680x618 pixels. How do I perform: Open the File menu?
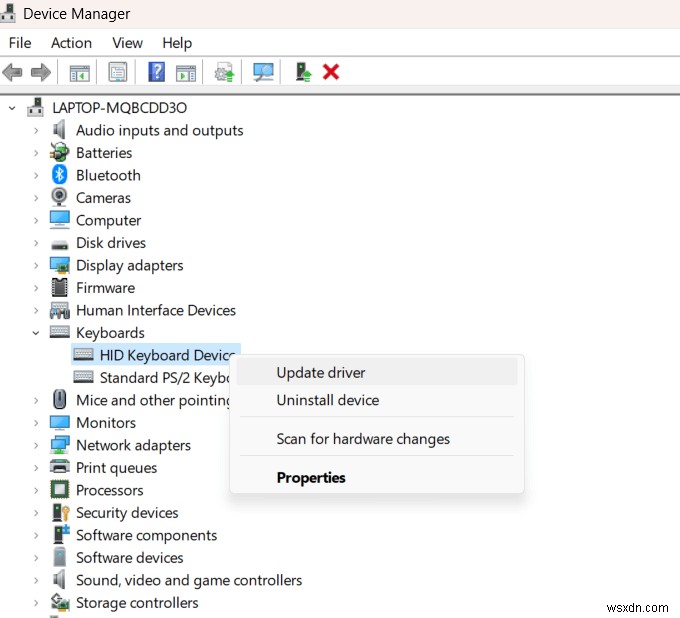(x=20, y=43)
